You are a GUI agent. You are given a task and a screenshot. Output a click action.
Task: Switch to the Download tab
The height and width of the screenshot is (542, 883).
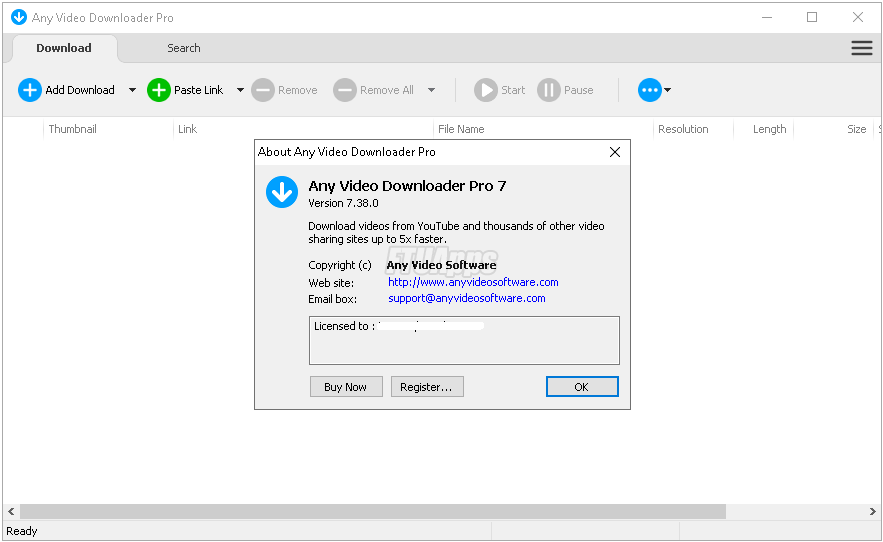pos(64,48)
